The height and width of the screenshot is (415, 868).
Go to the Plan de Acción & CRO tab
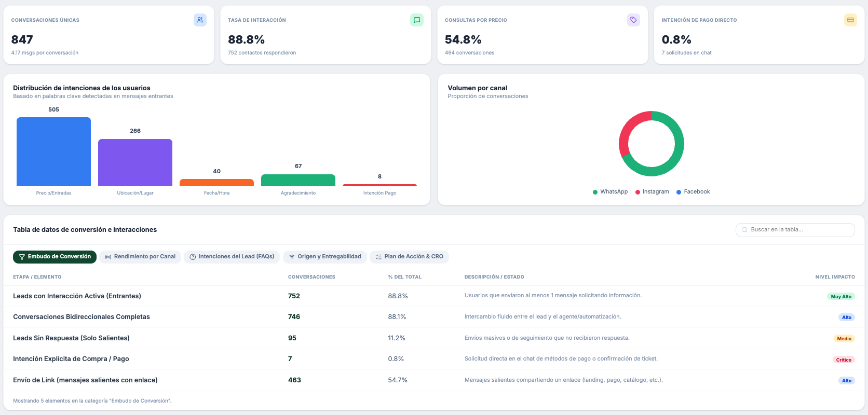click(410, 257)
